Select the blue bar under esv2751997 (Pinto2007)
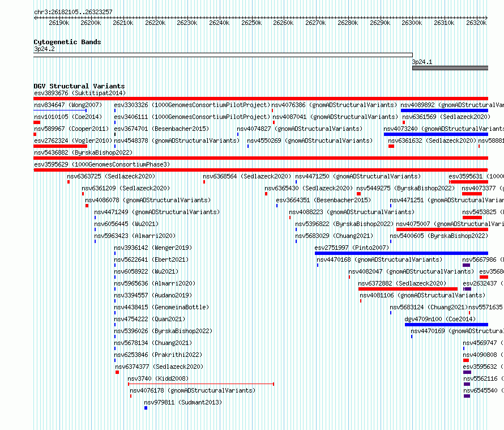 point(402,253)
